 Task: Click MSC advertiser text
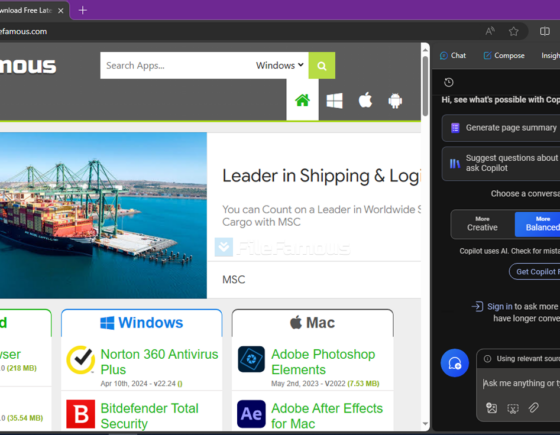pyautogui.click(x=234, y=280)
